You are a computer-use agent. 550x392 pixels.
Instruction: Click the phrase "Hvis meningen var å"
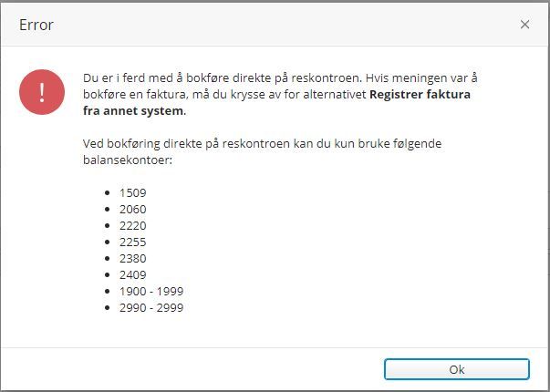click(x=421, y=77)
